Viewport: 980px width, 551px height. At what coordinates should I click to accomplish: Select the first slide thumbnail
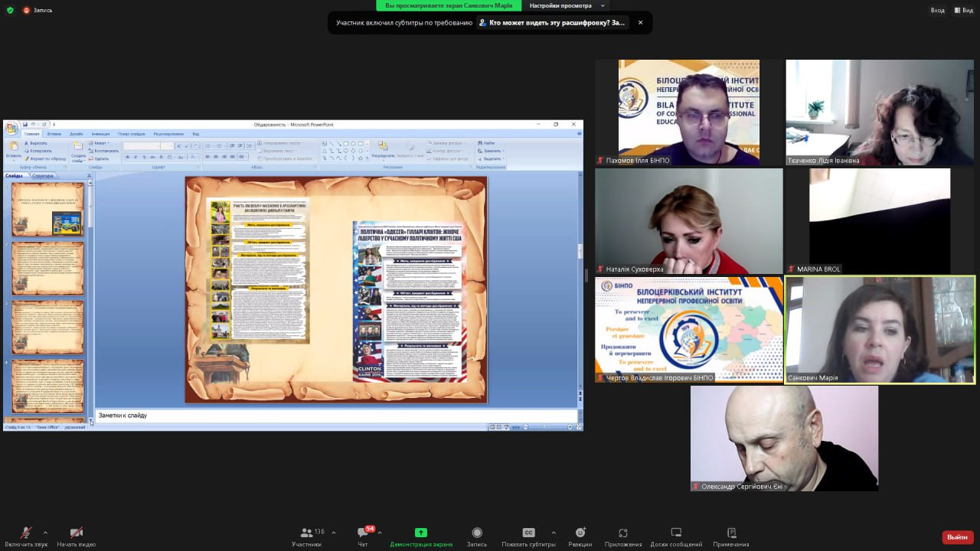tap(47, 209)
